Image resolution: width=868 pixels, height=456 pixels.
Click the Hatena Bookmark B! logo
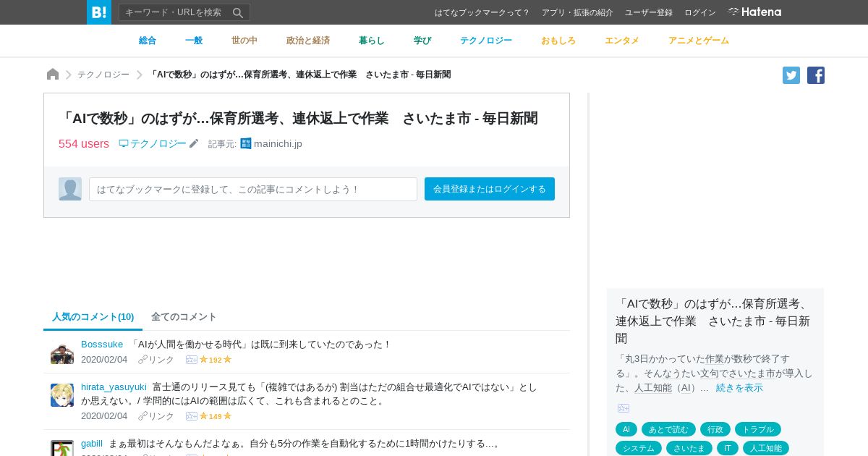tap(99, 12)
